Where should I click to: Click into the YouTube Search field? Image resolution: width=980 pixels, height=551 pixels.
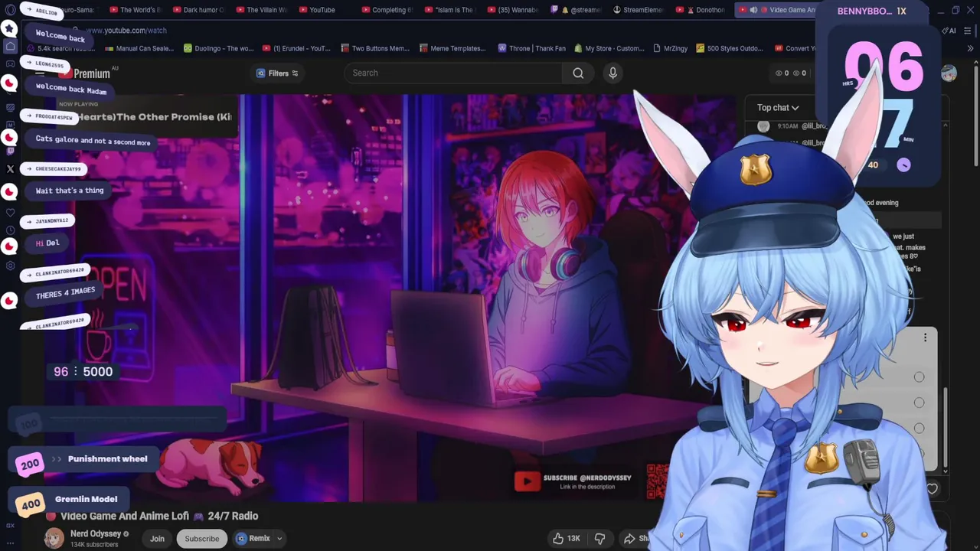point(453,73)
